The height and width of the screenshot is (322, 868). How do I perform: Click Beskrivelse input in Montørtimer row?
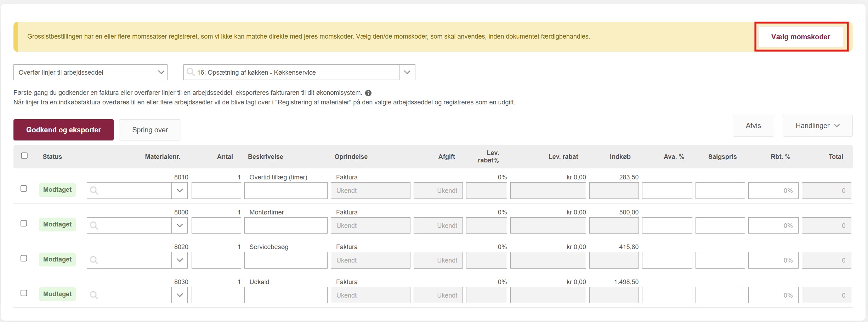click(x=286, y=225)
